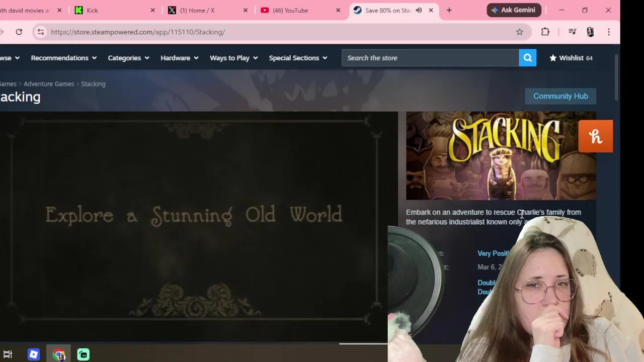This screenshot has width=644, height=362.
Task: Open the media control icon in toolbar
Action: point(572,32)
